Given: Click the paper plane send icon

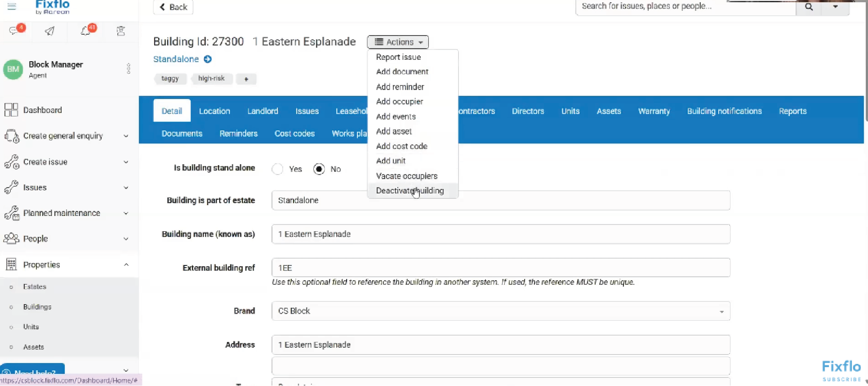Looking at the screenshot, I should point(50,31).
